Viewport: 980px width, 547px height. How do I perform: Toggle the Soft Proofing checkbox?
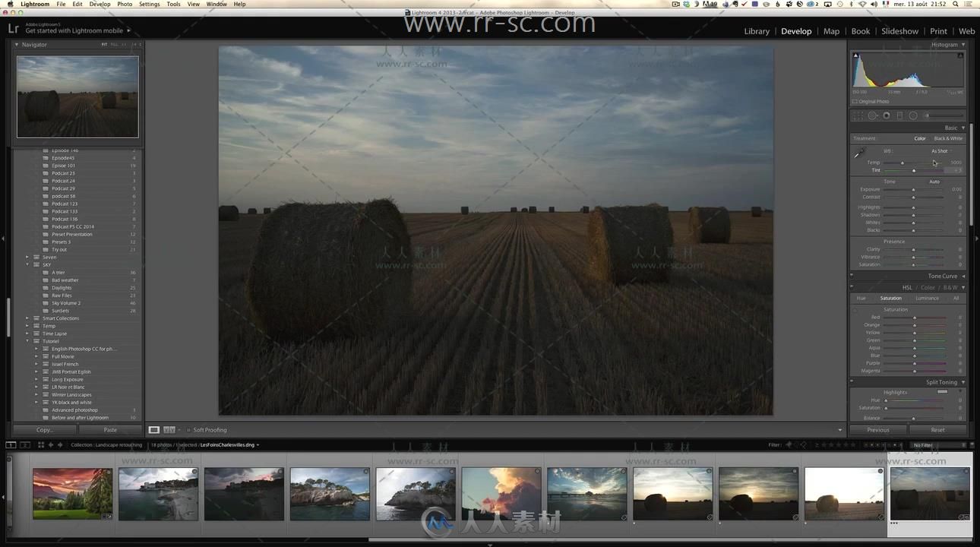point(188,430)
